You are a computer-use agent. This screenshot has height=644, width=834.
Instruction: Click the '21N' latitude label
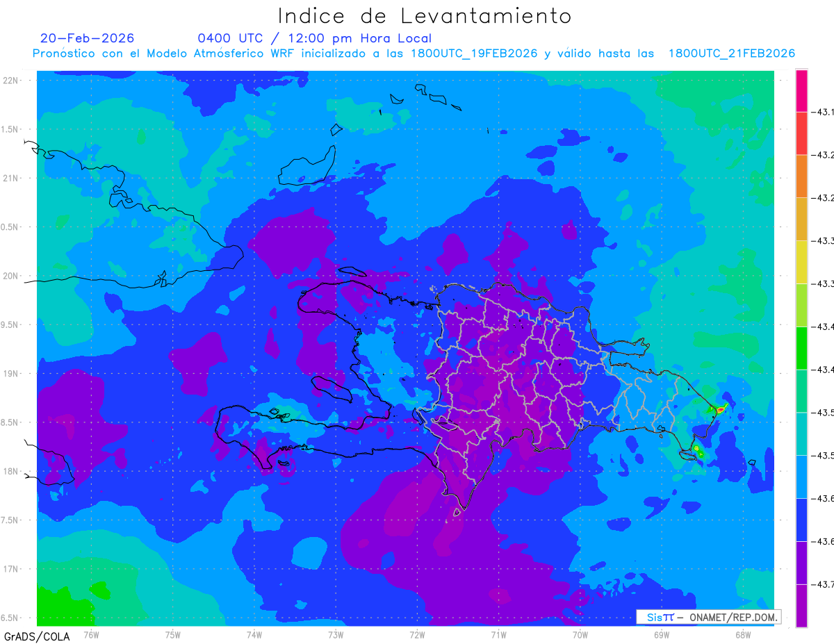[10, 178]
